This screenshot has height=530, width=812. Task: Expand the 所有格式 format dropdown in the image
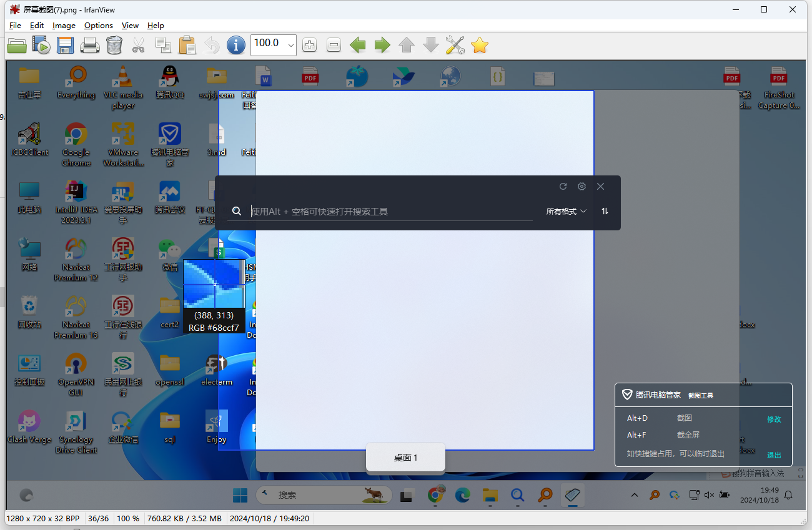coord(566,212)
